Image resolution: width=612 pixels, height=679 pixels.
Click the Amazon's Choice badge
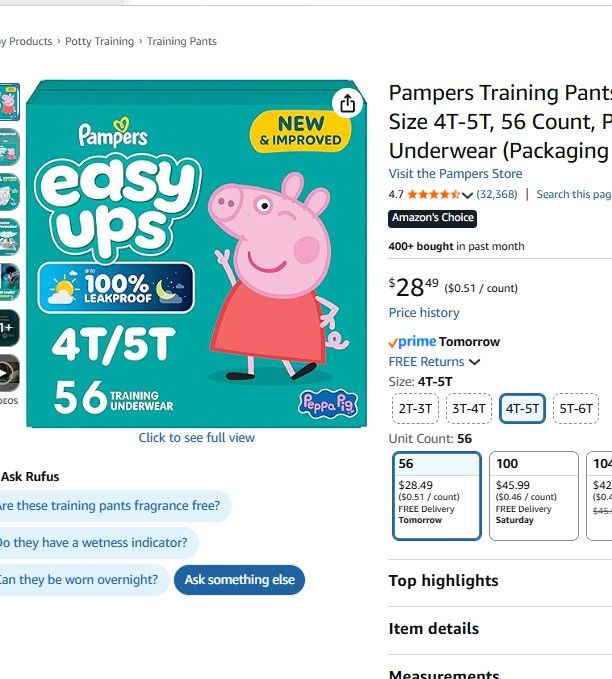tap(432, 218)
